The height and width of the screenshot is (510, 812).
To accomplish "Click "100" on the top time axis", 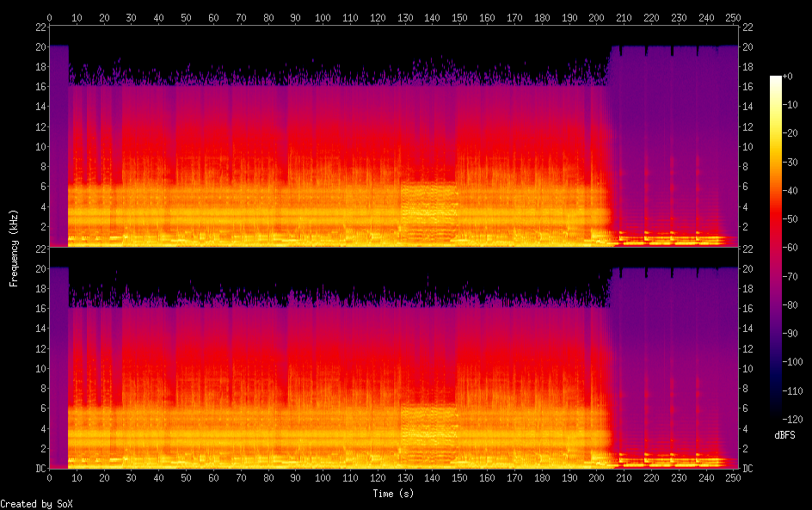I will pyautogui.click(x=323, y=17).
